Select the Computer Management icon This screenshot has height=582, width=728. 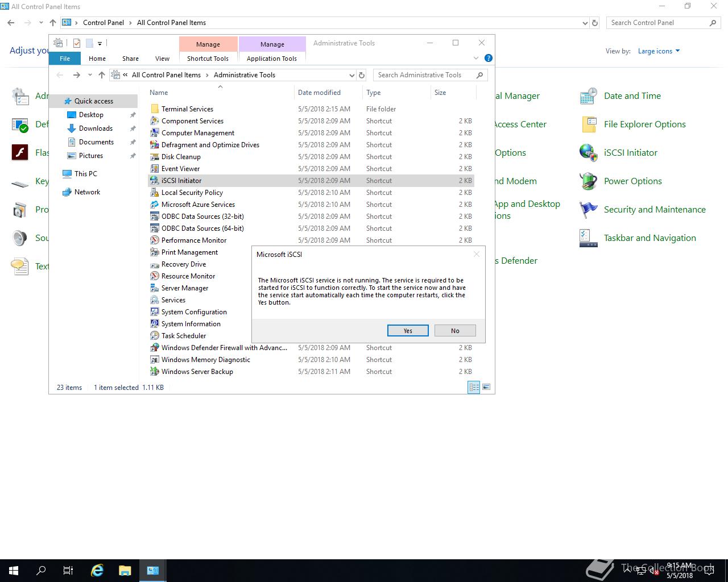pyautogui.click(x=154, y=133)
